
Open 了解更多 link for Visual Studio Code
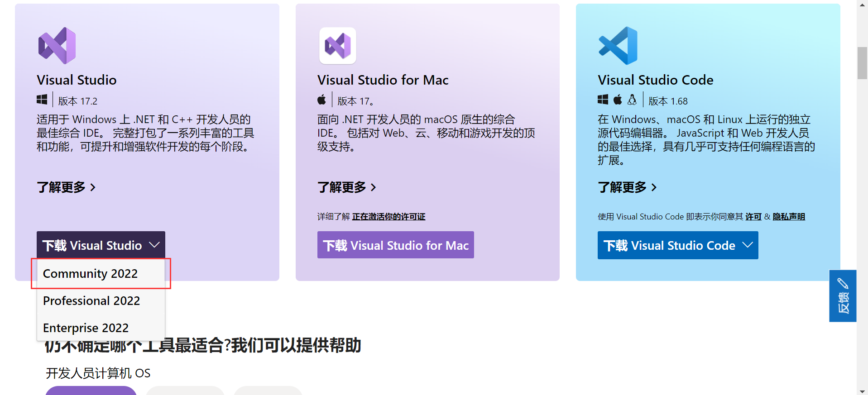tap(627, 187)
